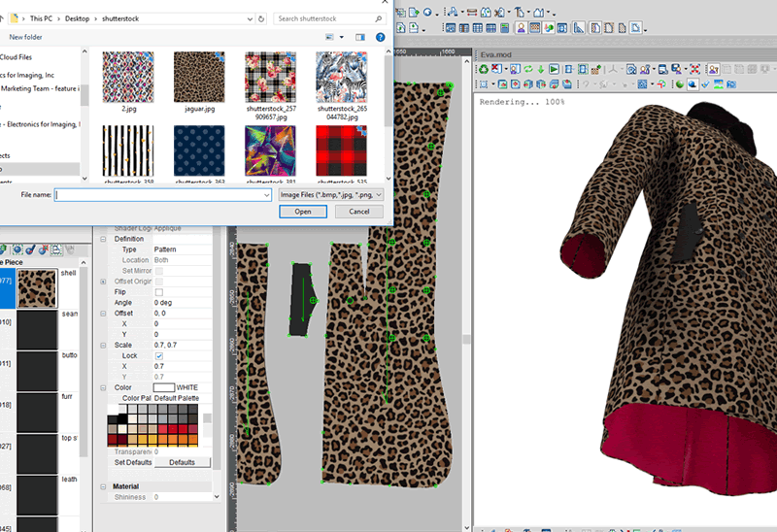
Task: Select Desktop in the breadcrumb path
Action: 78,18
